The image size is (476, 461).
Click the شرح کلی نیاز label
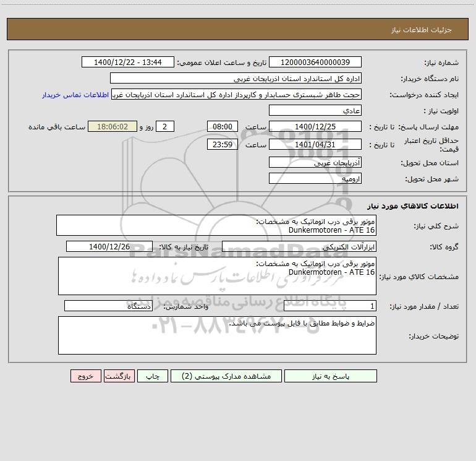tap(436, 226)
